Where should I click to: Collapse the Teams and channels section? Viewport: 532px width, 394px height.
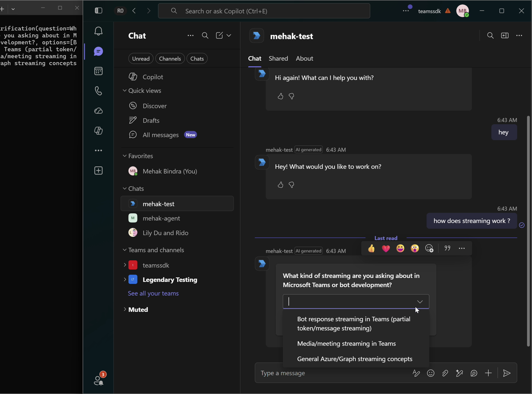pyautogui.click(x=125, y=250)
